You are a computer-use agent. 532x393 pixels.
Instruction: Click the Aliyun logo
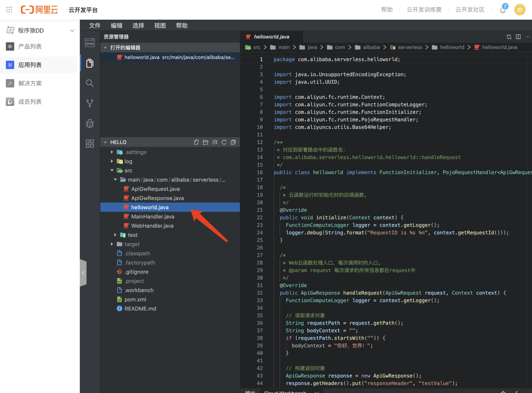click(x=39, y=10)
